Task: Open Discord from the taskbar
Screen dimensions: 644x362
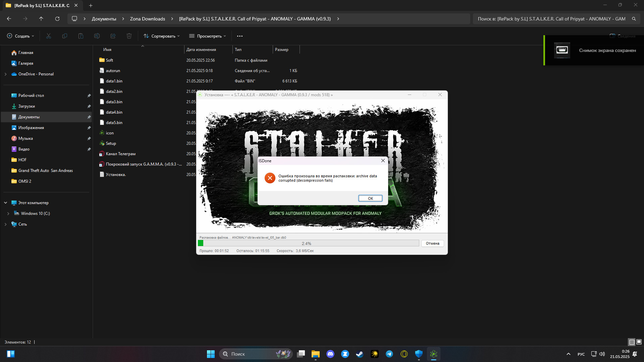Action: click(x=330, y=354)
